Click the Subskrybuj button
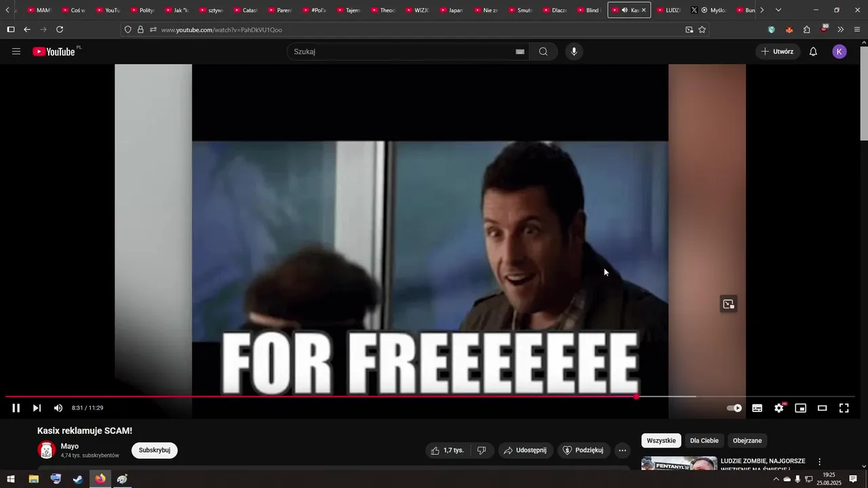 [x=155, y=450]
